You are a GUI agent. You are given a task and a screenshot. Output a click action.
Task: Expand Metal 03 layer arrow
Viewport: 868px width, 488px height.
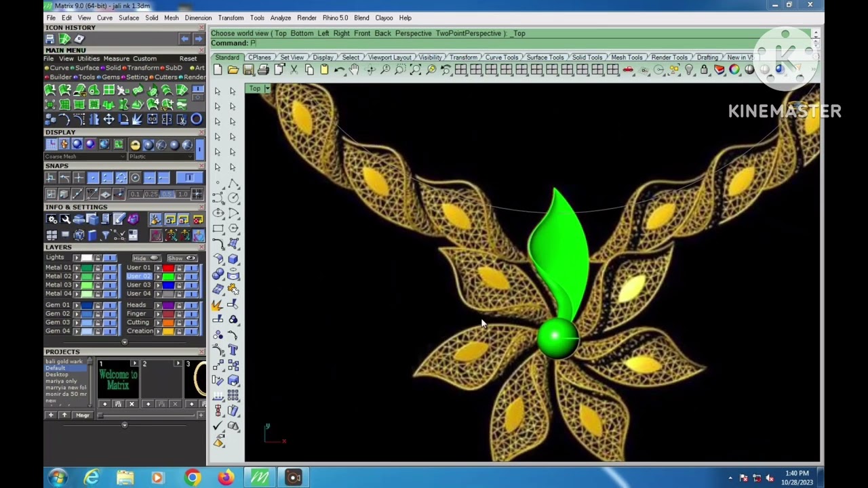76,285
